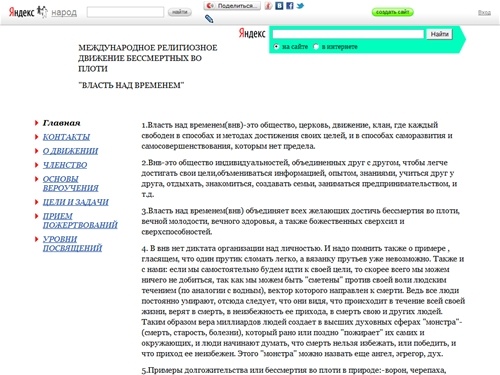The height and width of the screenshot is (375, 500).
Task: Select the на сайте radio option
Action: point(276,47)
